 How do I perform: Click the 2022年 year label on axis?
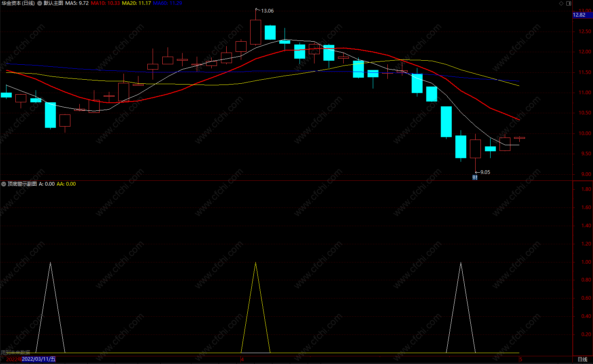click(14, 359)
